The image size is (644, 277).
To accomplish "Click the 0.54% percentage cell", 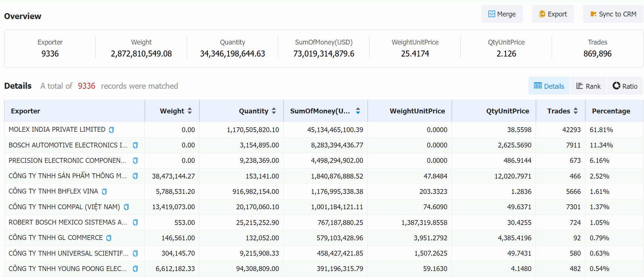I will [599, 269].
